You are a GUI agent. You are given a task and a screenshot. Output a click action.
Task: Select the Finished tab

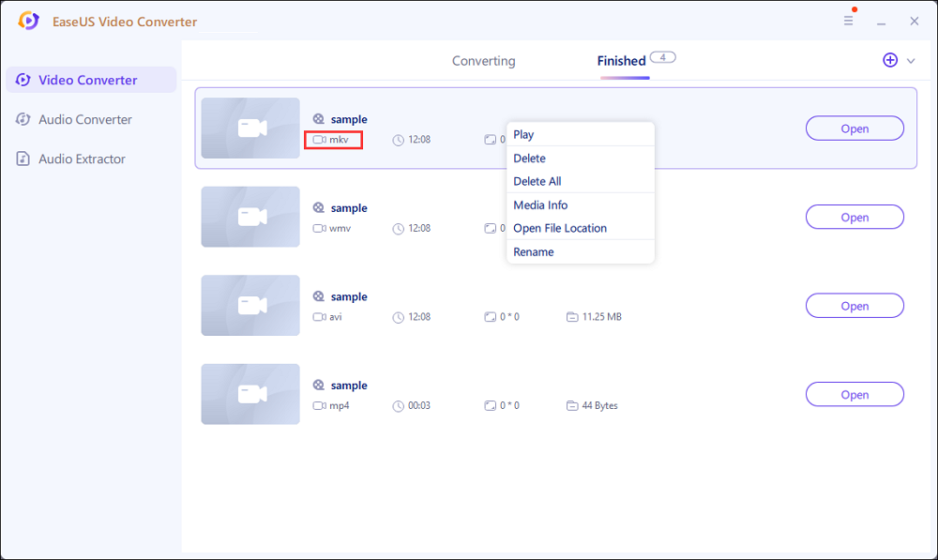click(621, 61)
